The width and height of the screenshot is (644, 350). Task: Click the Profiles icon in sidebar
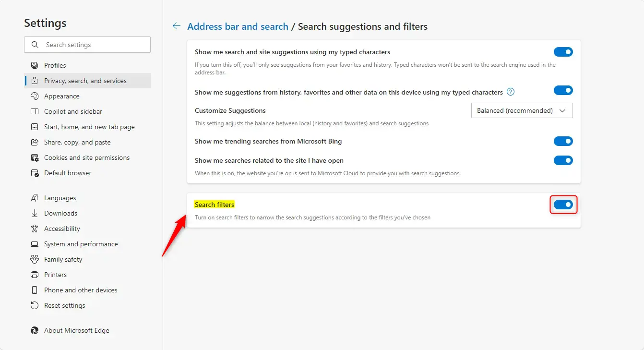35,65
